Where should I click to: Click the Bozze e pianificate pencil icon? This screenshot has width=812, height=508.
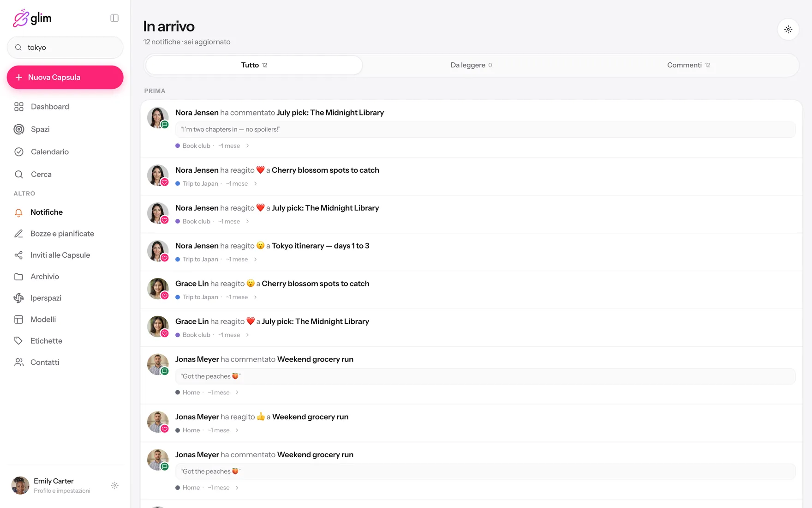coord(18,234)
